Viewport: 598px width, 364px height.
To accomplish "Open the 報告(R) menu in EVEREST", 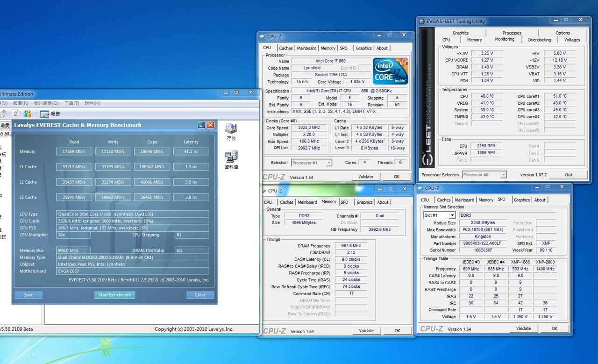I will pyautogui.click(x=20, y=103).
